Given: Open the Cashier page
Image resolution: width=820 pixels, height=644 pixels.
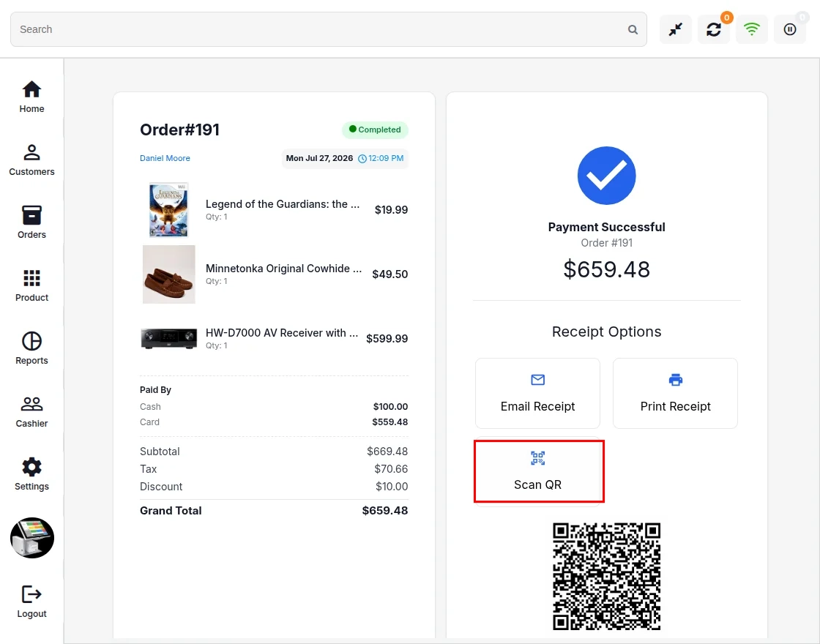Looking at the screenshot, I should [31, 411].
